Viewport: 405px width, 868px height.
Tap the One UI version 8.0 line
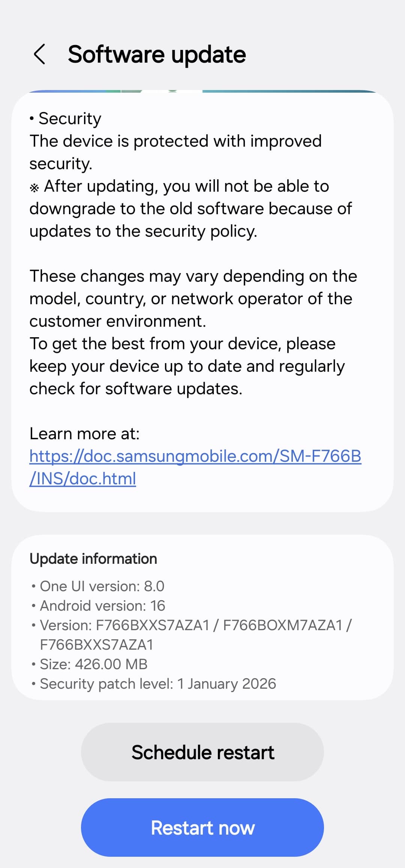pos(102,586)
